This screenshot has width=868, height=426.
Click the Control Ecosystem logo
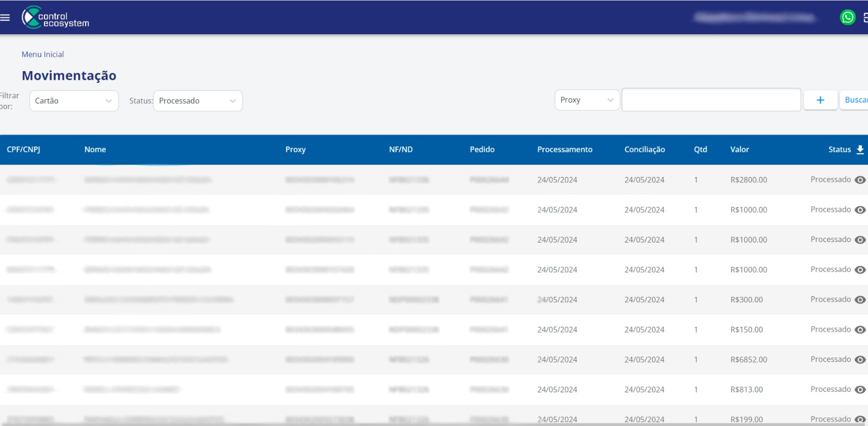pyautogui.click(x=55, y=17)
